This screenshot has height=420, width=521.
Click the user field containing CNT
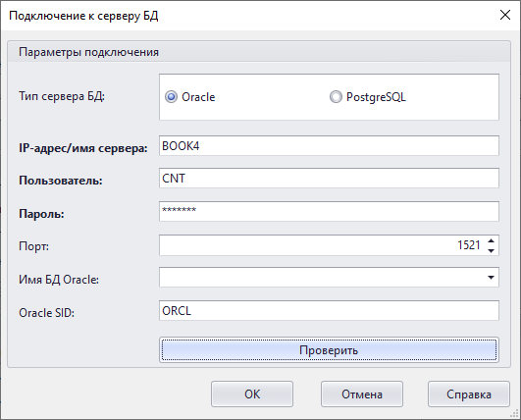tap(329, 178)
